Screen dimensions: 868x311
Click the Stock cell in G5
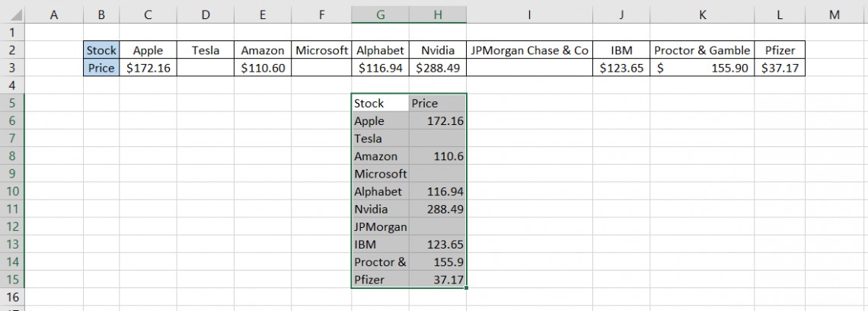(x=380, y=103)
